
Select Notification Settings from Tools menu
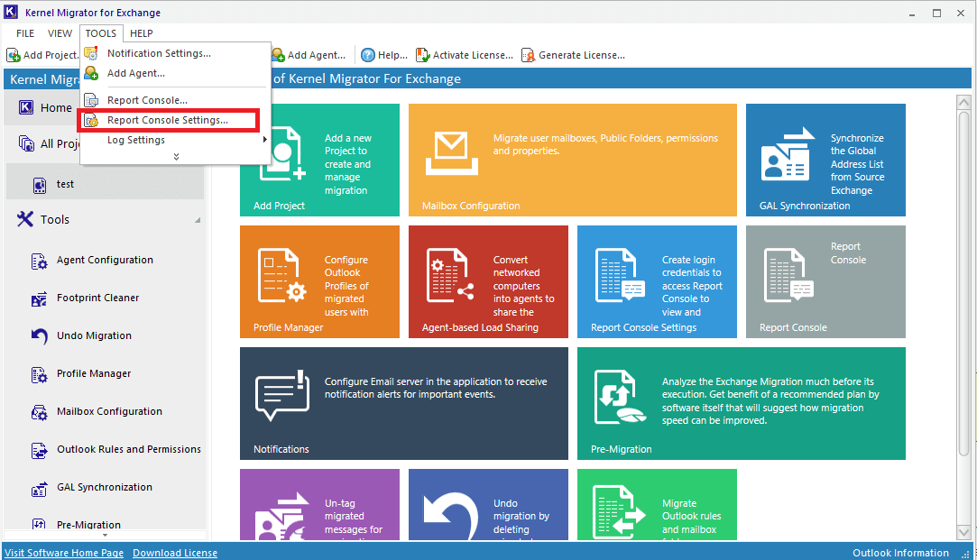tap(159, 53)
